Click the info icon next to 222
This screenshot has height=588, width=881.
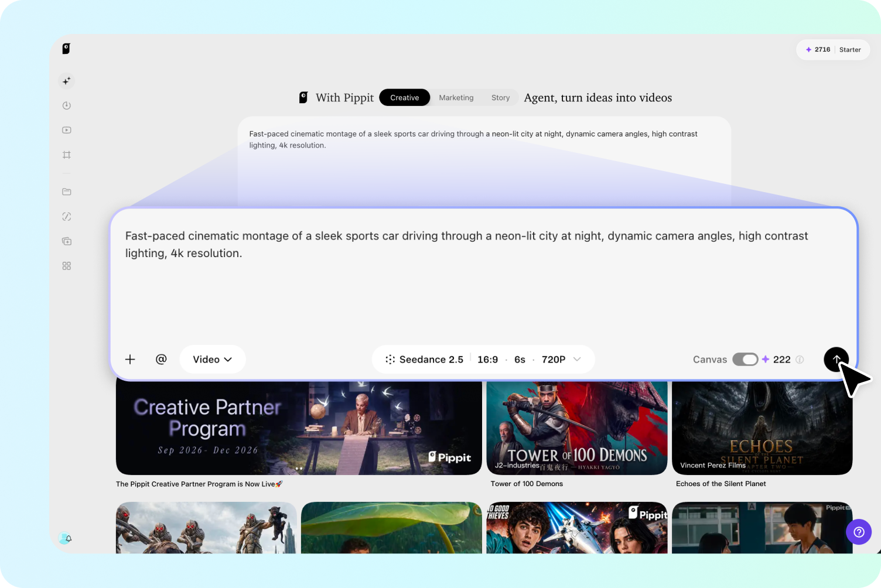800,360
